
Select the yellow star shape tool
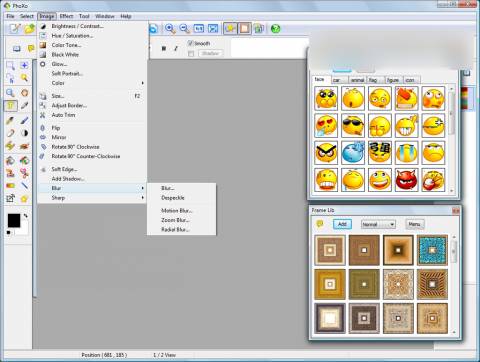[x=24, y=199]
